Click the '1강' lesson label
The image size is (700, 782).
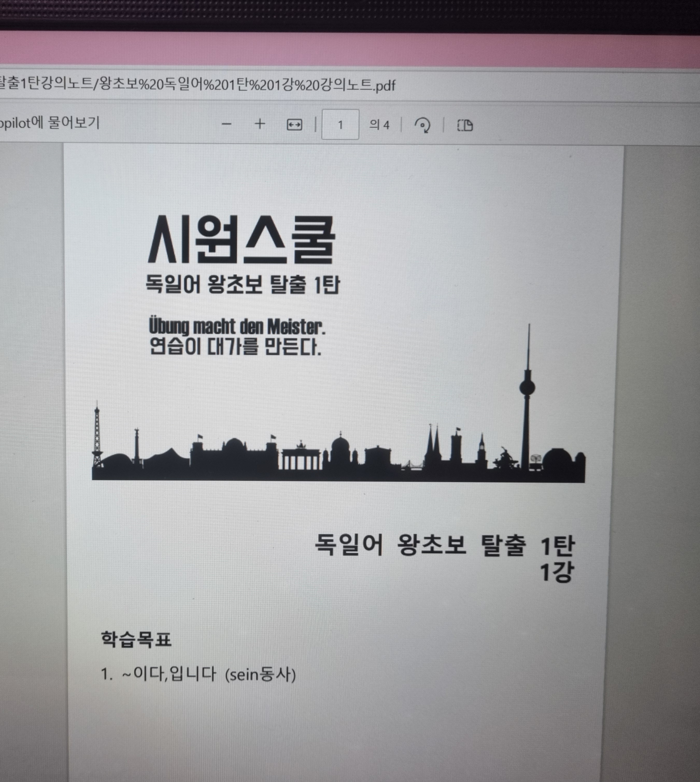point(557,572)
